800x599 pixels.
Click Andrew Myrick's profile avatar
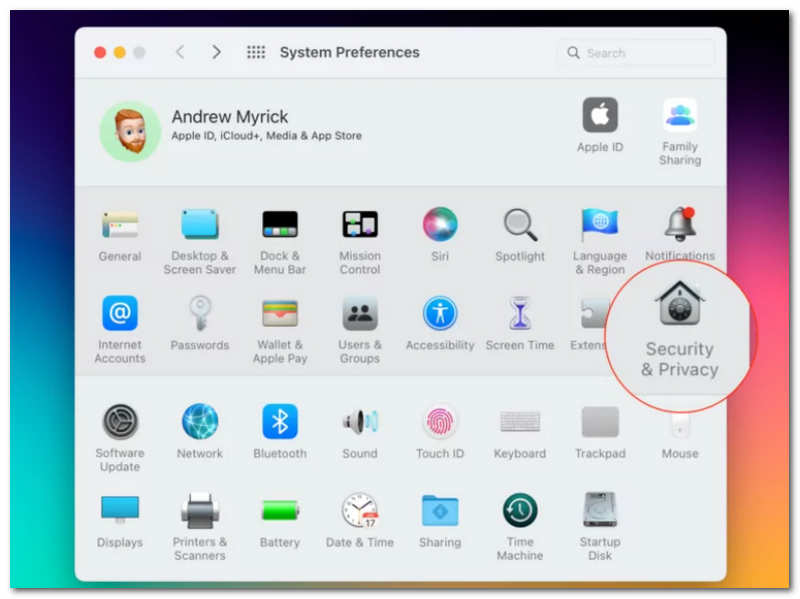[x=130, y=131]
